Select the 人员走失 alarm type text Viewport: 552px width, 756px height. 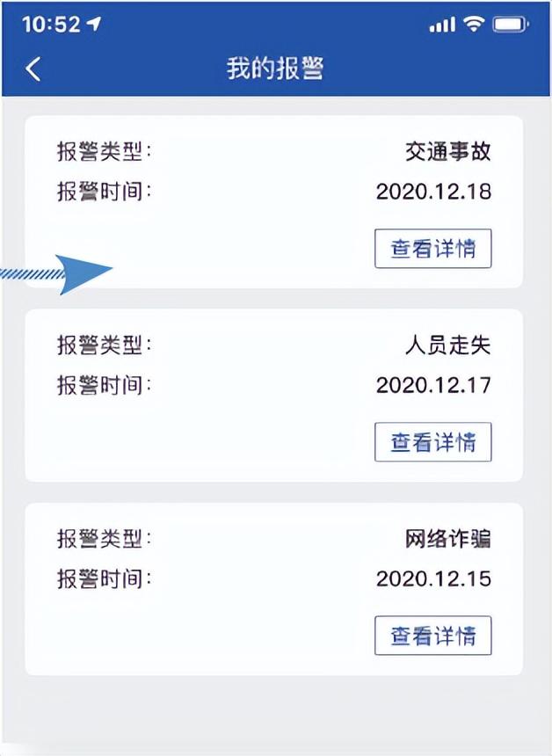coord(447,345)
